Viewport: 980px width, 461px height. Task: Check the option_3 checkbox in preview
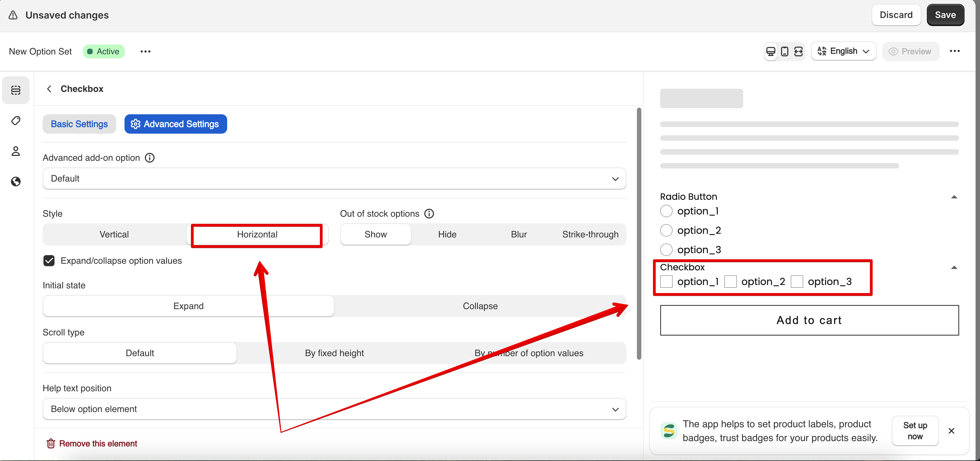pyautogui.click(x=797, y=282)
